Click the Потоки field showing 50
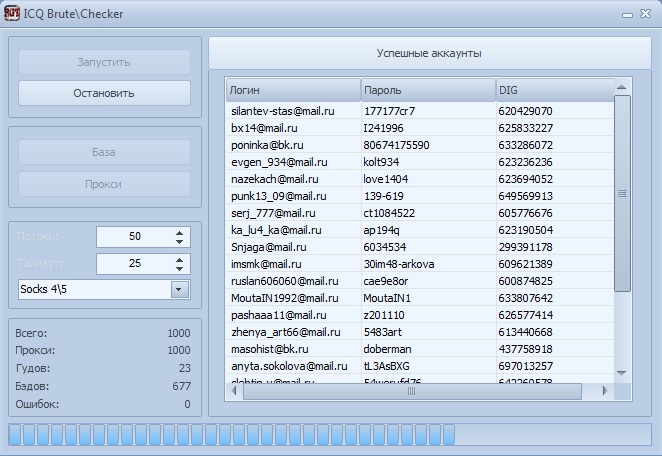Screen dimensions: 662x456 [135, 236]
